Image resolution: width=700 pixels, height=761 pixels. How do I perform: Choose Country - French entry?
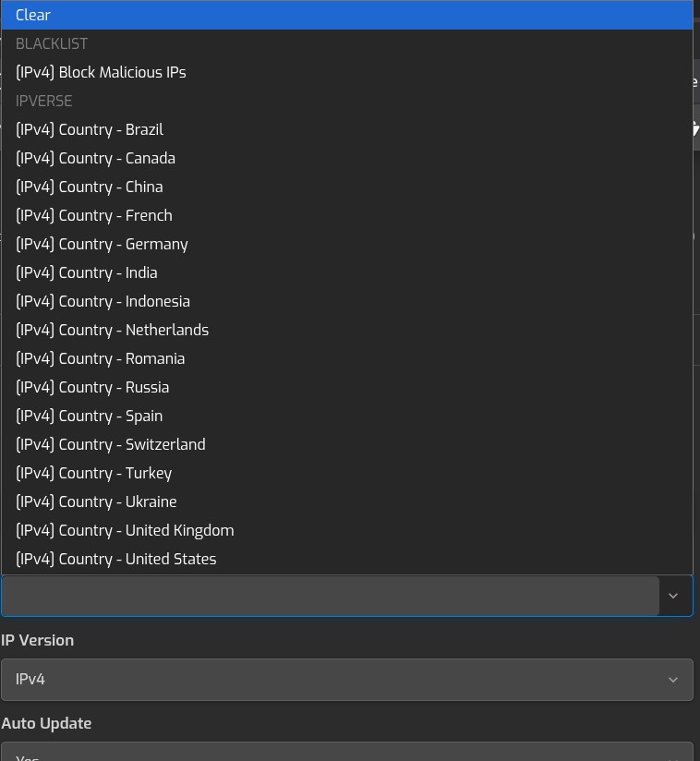click(x=94, y=215)
